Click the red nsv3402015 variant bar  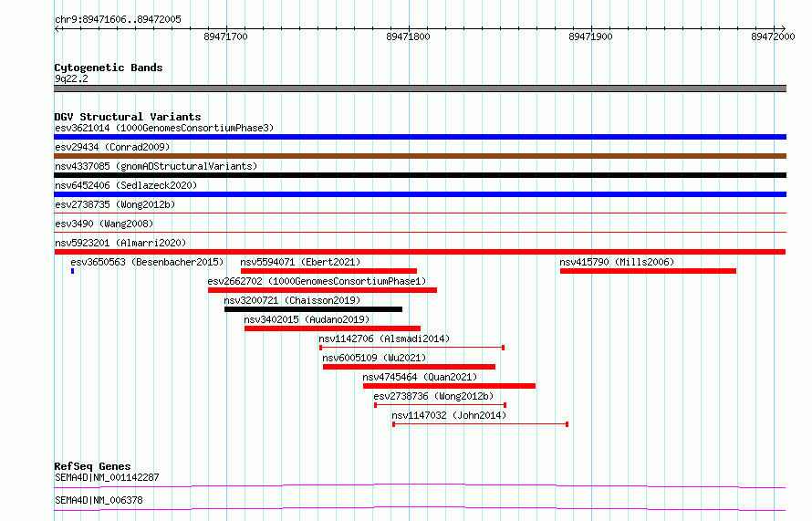(332, 328)
